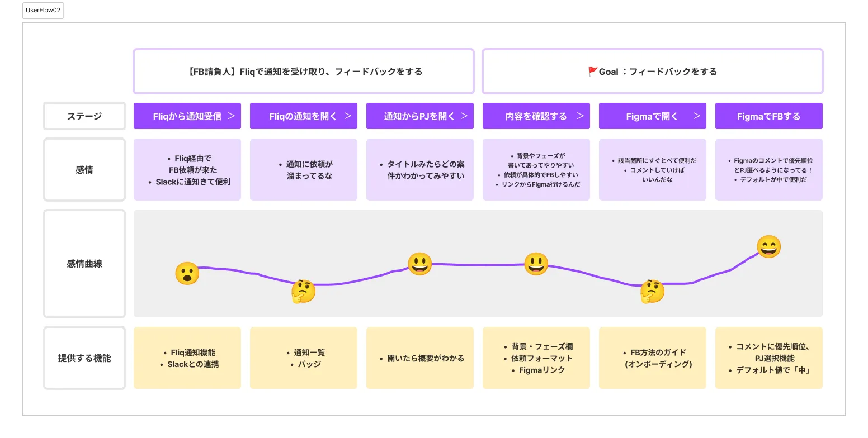Click the text タイトルみたらどの案件かわかってみやすい
The image size is (868, 438).
pyautogui.click(x=426, y=170)
